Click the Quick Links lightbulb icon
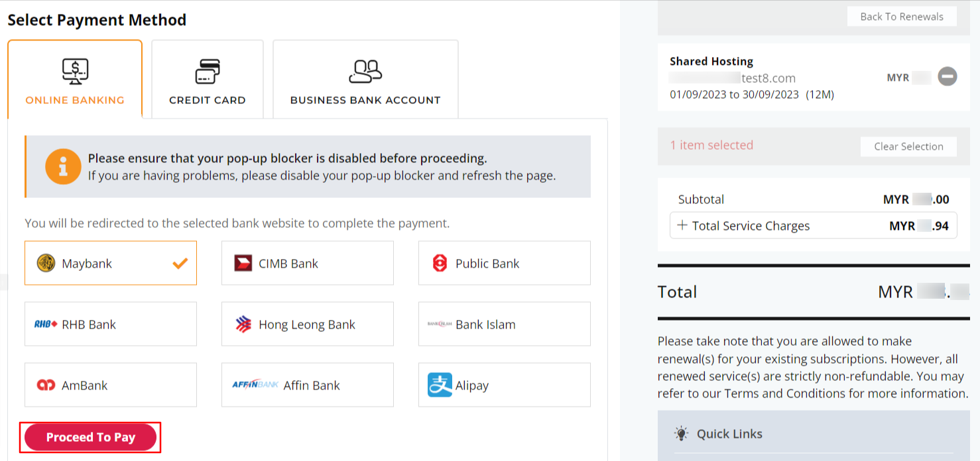This screenshot has width=980, height=461. tap(681, 434)
